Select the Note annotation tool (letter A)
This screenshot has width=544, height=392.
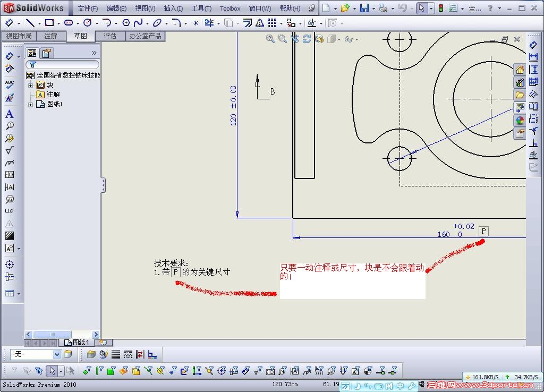pos(10,114)
